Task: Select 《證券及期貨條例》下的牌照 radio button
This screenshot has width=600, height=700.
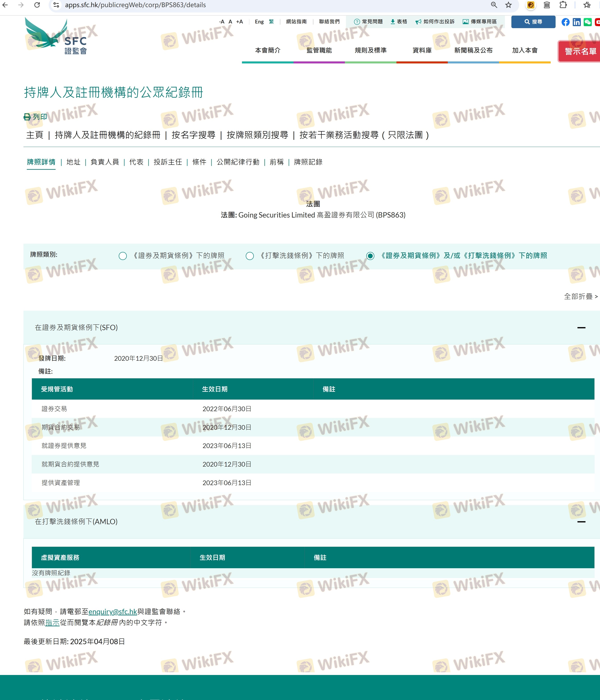Action: coord(123,256)
